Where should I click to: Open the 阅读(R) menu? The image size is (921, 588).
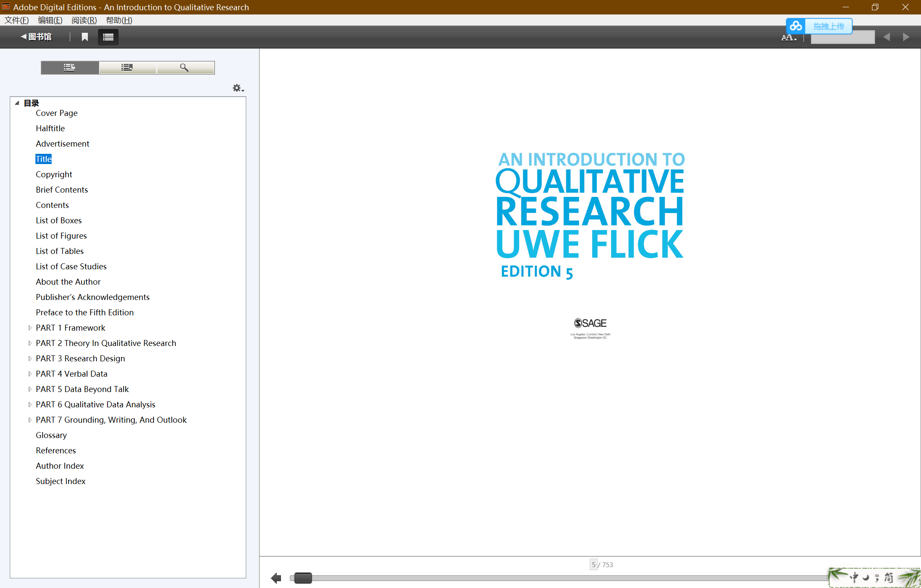coord(84,20)
